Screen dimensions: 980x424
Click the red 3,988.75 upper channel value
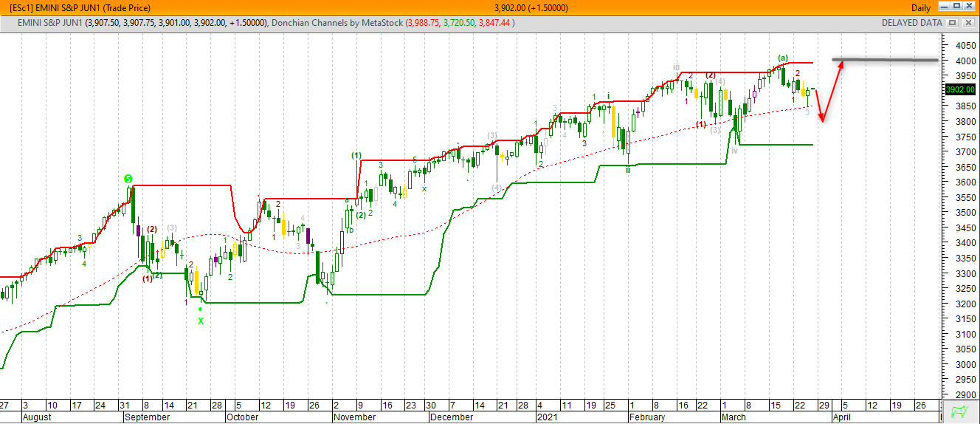click(x=424, y=23)
